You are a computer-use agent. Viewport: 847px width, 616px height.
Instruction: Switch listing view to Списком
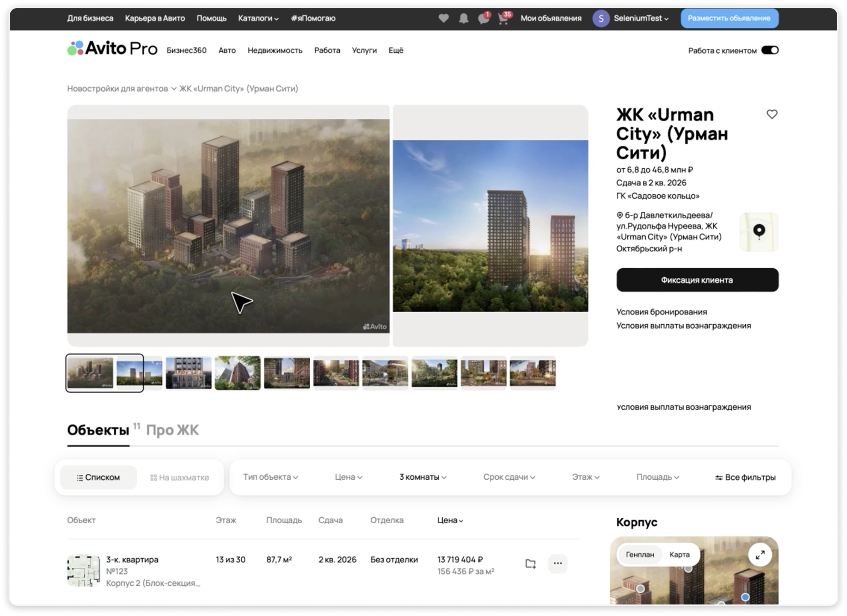tap(98, 477)
